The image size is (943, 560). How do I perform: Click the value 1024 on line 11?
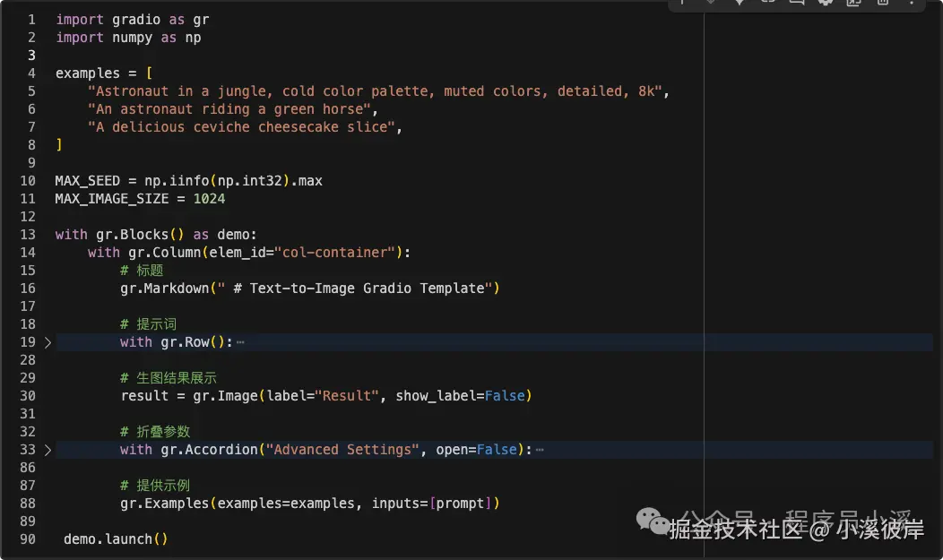(209, 199)
